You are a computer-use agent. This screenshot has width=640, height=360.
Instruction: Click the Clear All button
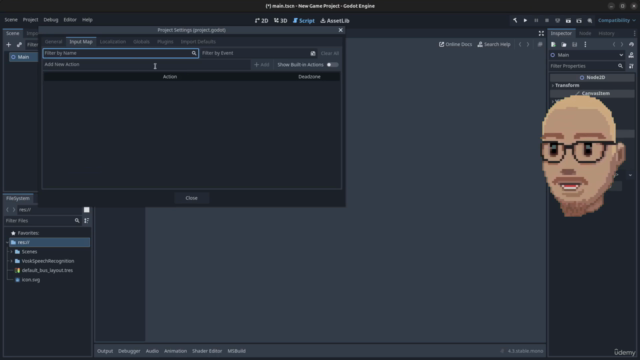click(329, 53)
